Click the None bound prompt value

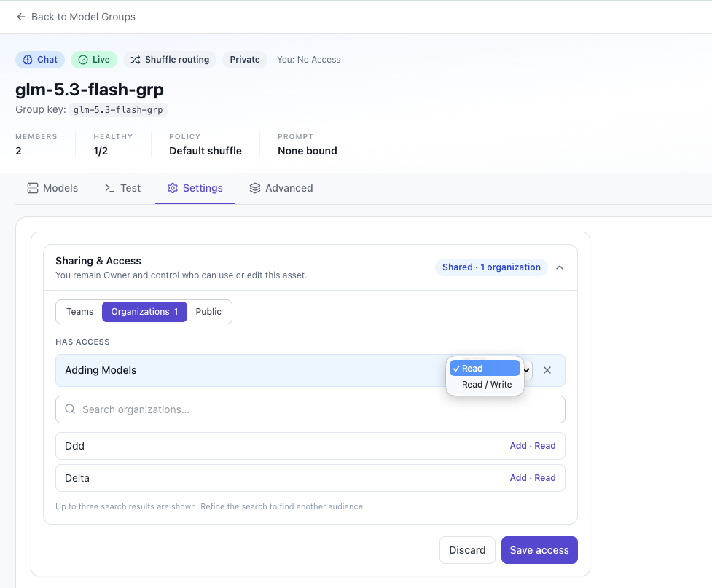pyautogui.click(x=308, y=151)
